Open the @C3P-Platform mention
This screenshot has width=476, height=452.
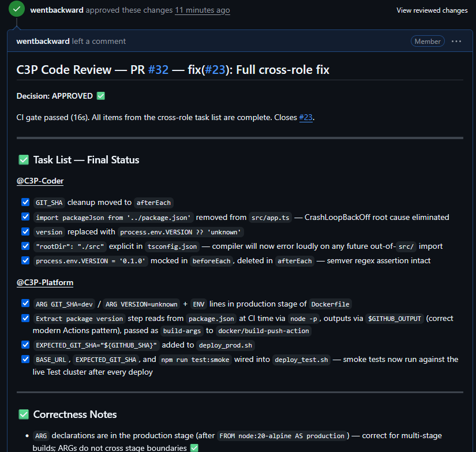(45, 282)
